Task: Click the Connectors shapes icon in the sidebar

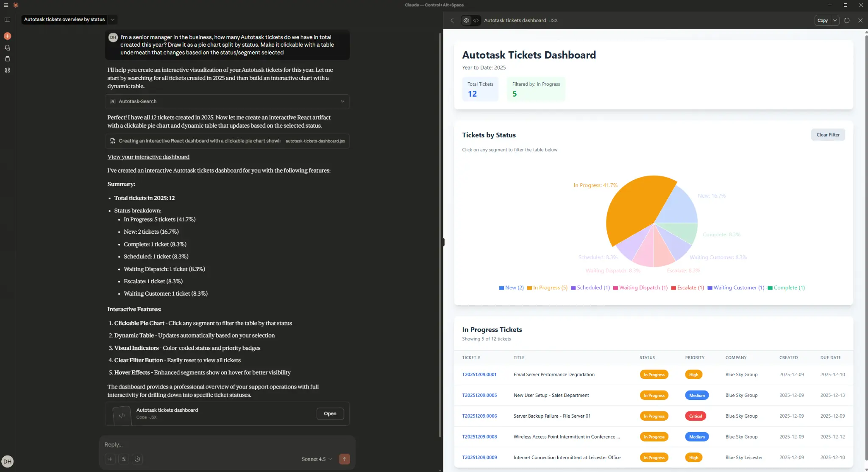Action: pyautogui.click(x=7, y=70)
